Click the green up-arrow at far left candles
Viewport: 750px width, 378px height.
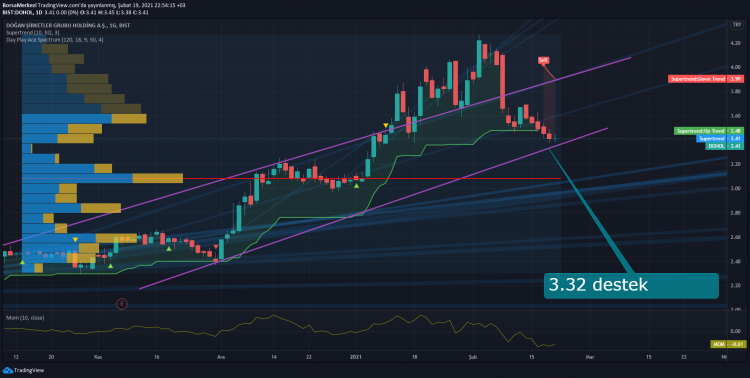(x=22, y=262)
